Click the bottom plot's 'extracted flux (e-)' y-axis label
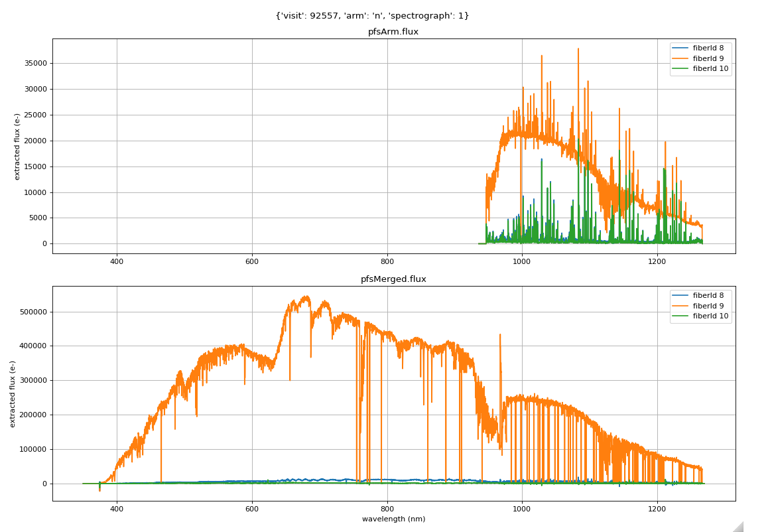 [13, 393]
